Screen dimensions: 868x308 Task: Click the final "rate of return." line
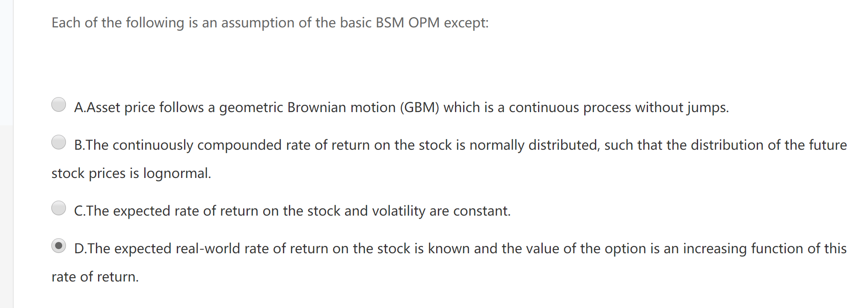click(x=95, y=277)
